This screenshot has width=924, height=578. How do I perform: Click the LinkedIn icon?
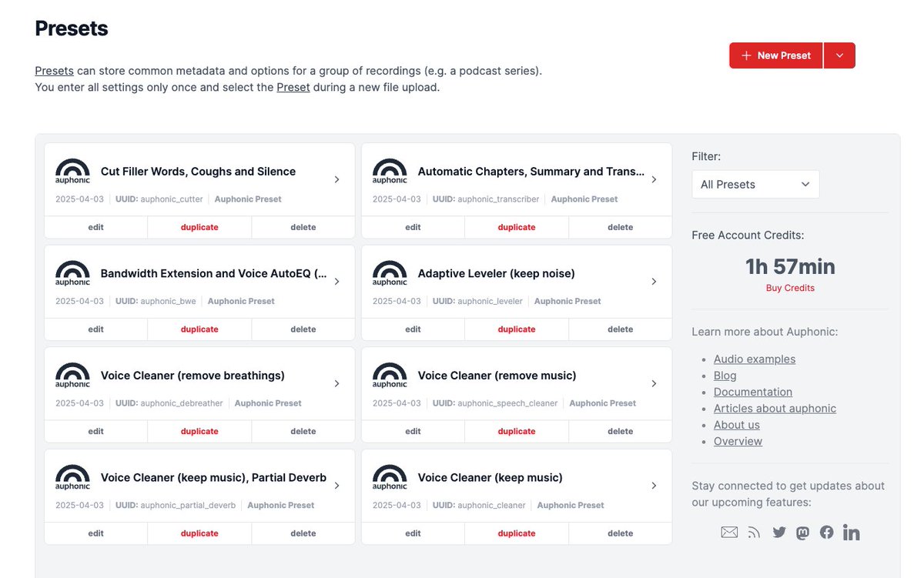(851, 532)
